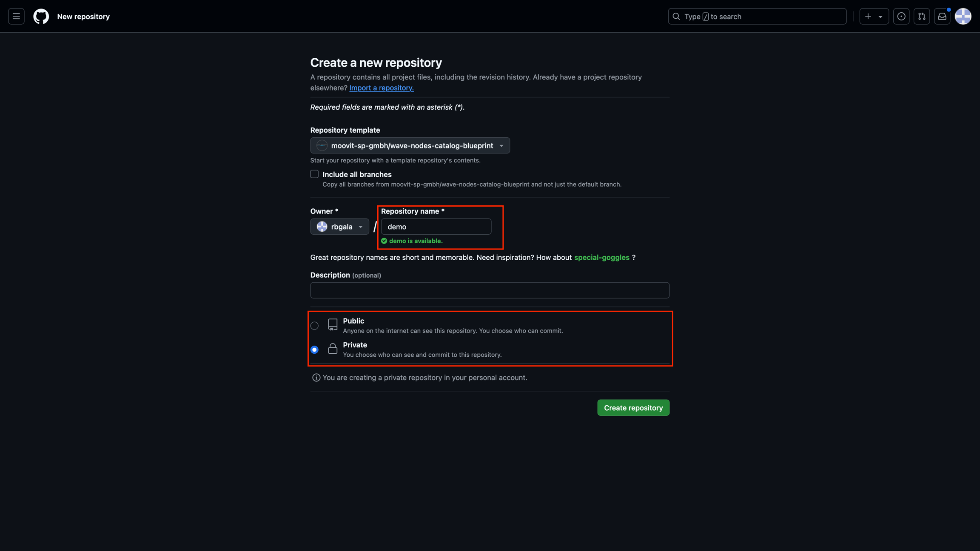This screenshot has width=980, height=551.
Task: Click the info icon beside private repository note
Action: pyautogui.click(x=316, y=378)
